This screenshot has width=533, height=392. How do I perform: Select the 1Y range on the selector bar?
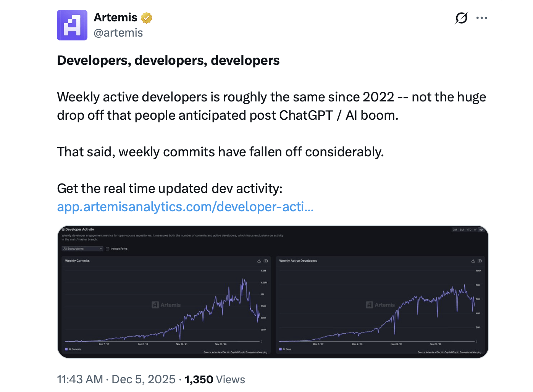(x=475, y=230)
